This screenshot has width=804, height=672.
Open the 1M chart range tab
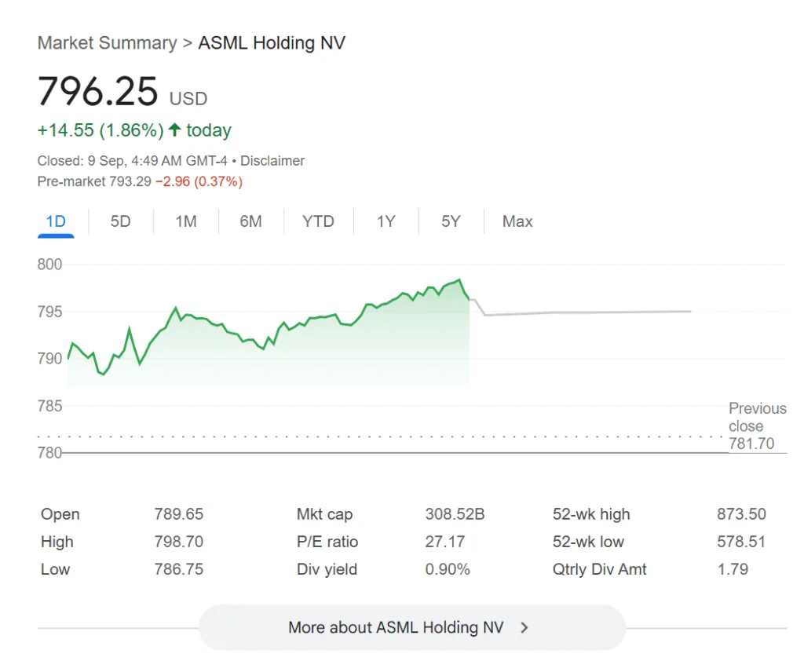coord(186,221)
